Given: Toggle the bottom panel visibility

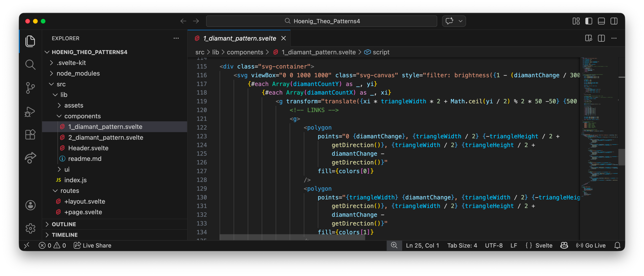Looking at the screenshot, I should tap(601, 21).
